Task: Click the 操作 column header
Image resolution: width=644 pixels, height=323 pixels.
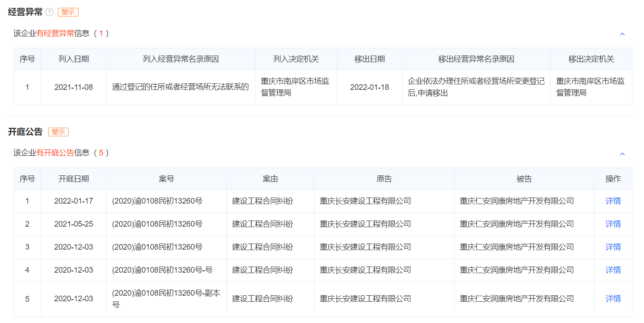Action: 613,179
